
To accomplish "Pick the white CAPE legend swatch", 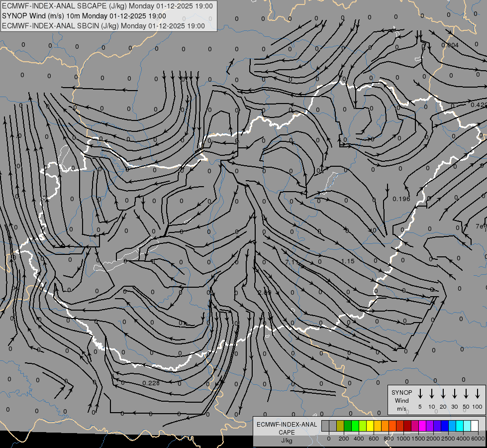I will pos(475,426).
